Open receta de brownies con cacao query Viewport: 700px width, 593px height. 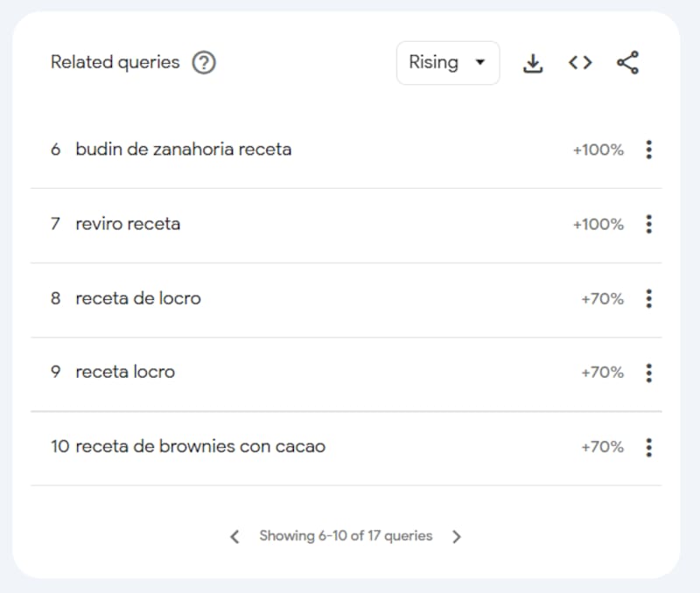(200, 447)
